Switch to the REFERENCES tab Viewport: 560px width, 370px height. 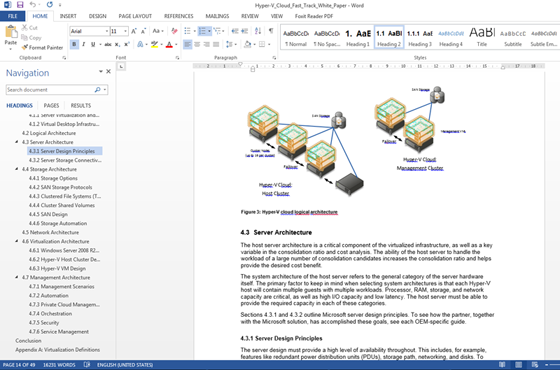point(179,16)
